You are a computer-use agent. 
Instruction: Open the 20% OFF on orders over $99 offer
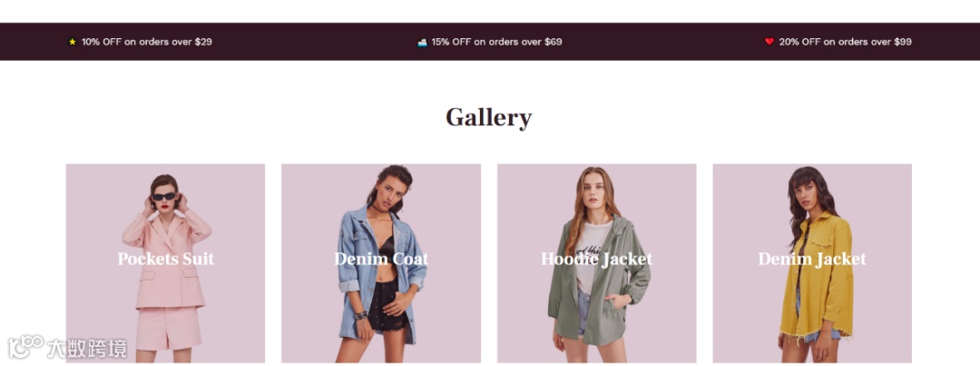(x=845, y=42)
